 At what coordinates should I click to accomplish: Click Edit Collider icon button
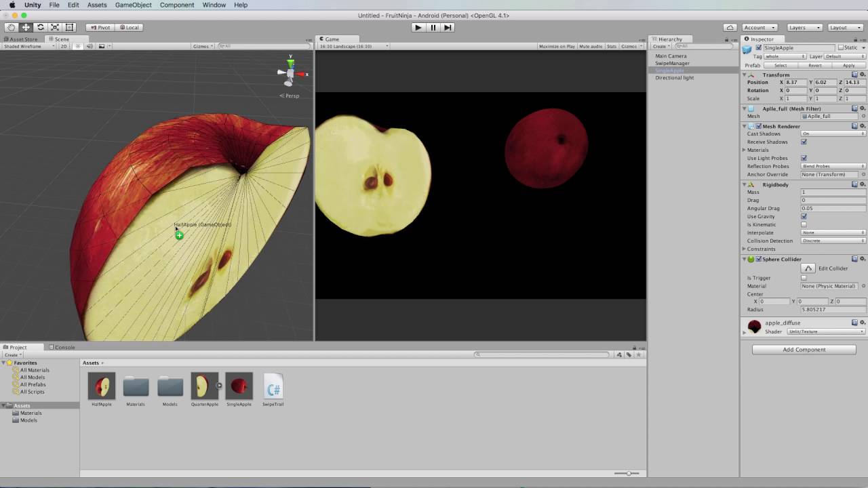(x=808, y=268)
